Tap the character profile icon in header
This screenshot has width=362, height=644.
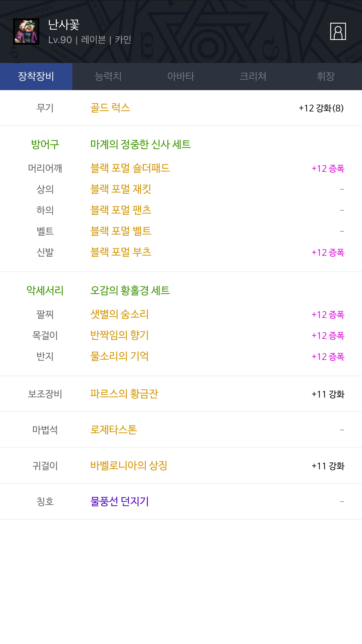coord(338,31)
